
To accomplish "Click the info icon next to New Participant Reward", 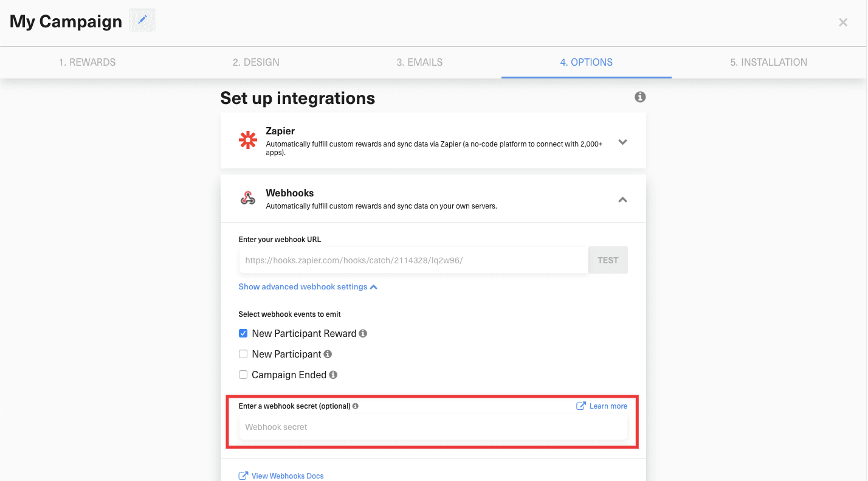I will pyautogui.click(x=363, y=333).
